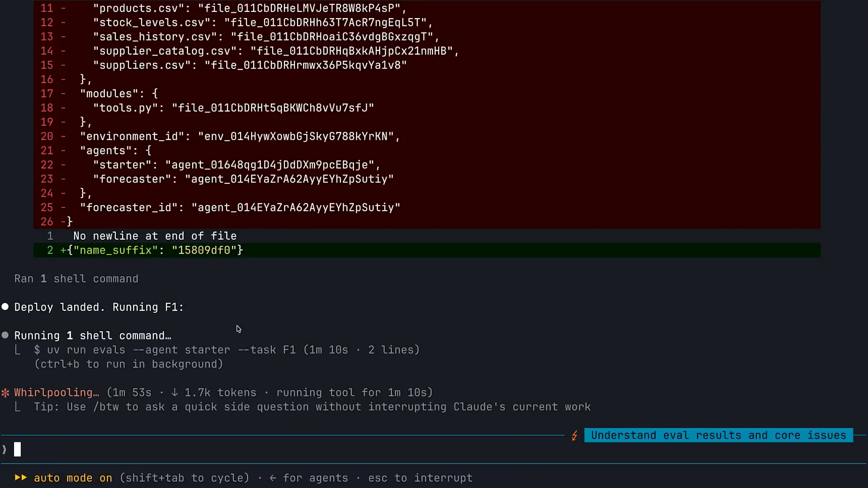The height and width of the screenshot is (488, 868).
Task: Click the Ran 1 shell command summary
Action: click(x=76, y=279)
